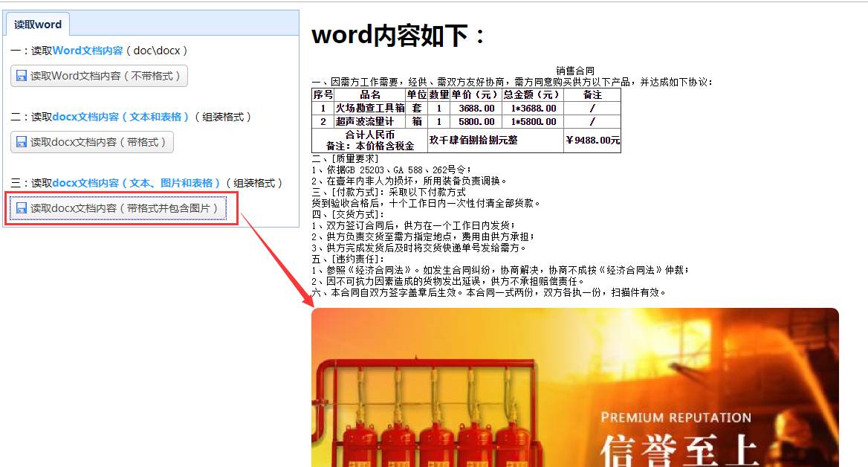The height and width of the screenshot is (467, 868).
Task: Click the 读取Word文档内容（不带格式）button
Action: 98,75
